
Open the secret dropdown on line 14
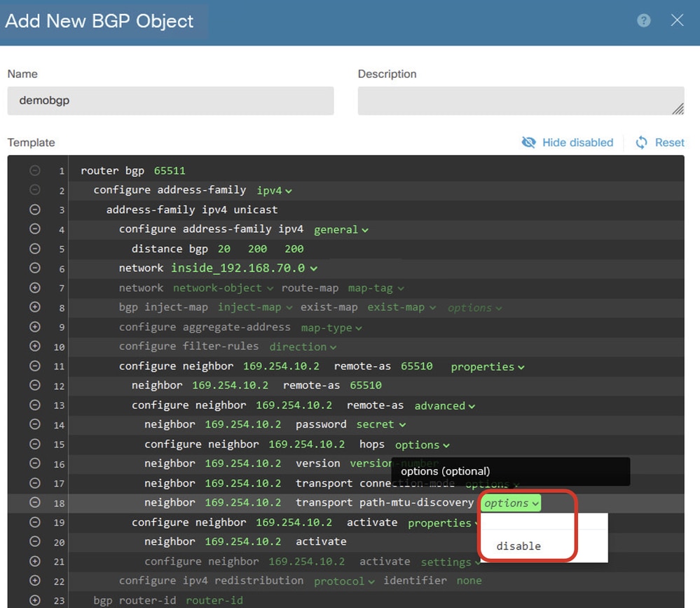click(380, 424)
